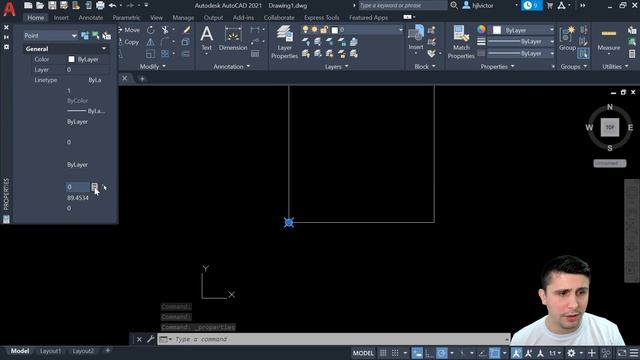640x360 pixels.
Task: Select the Fillet tool
Action: 164,42
